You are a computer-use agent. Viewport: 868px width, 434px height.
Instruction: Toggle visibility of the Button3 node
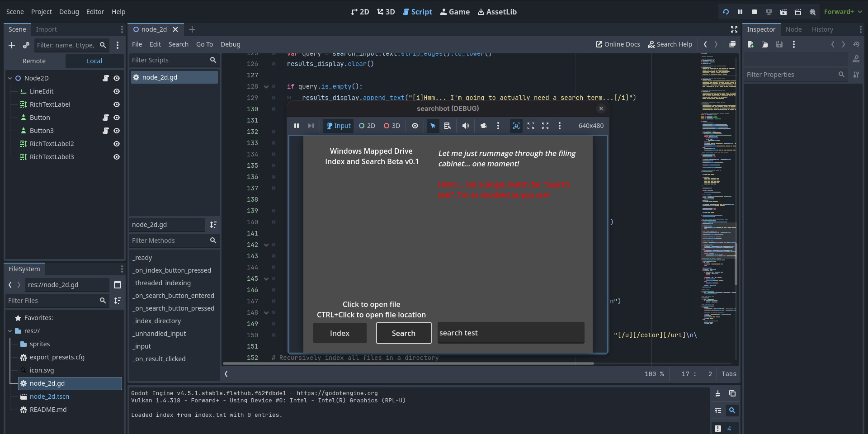117,131
